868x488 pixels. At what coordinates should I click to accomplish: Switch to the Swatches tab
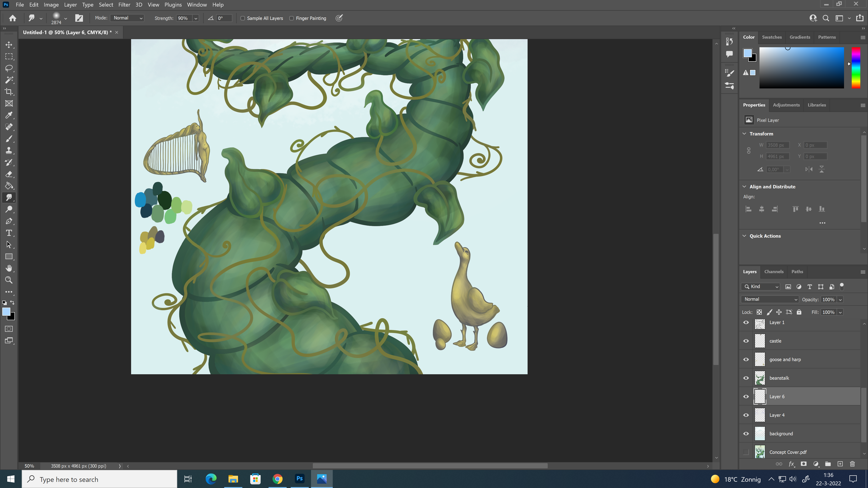[772, 37]
